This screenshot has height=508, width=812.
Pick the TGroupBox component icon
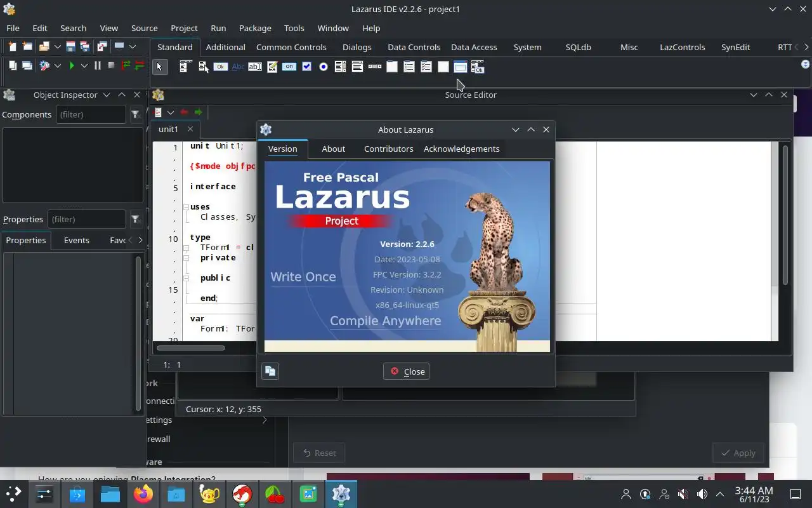[392, 67]
